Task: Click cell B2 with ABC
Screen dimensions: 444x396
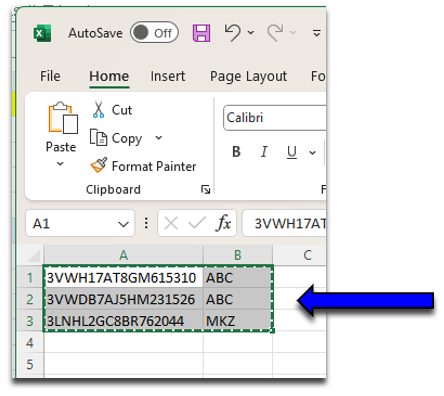Action: click(238, 299)
